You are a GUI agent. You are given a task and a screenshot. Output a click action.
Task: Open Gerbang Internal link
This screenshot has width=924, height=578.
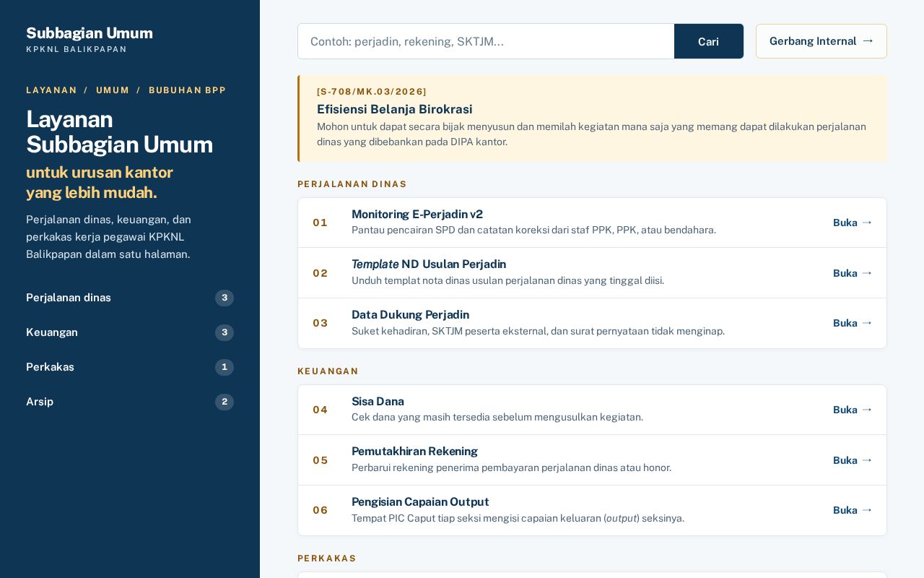tap(821, 41)
